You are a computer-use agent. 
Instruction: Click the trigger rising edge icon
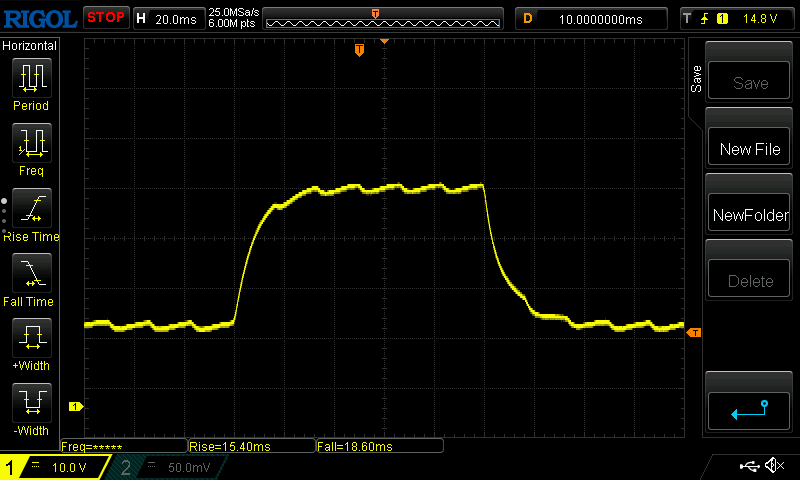coord(704,19)
